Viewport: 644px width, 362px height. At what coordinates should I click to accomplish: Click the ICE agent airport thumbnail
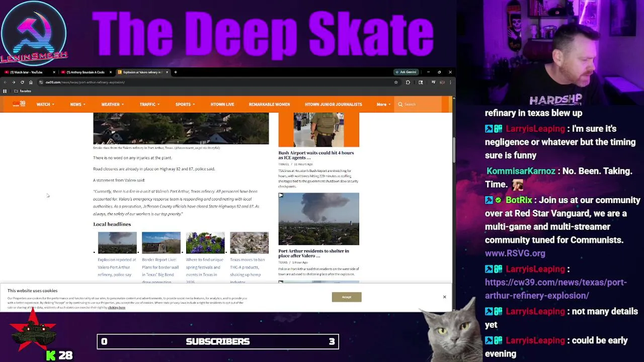pyautogui.click(x=318, y=130)
